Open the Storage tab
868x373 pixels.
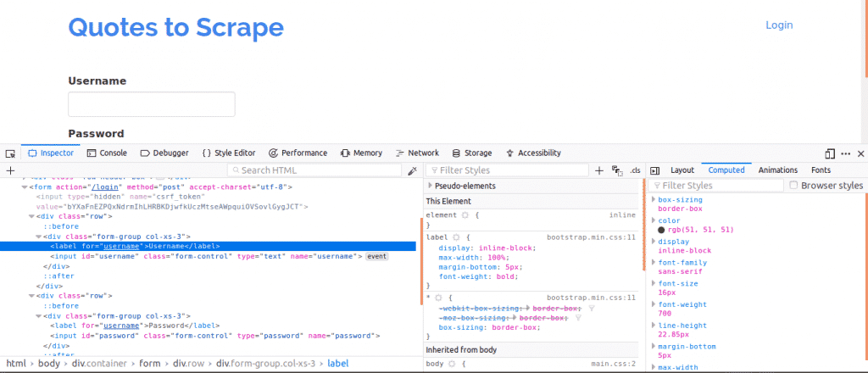(471, 153)
